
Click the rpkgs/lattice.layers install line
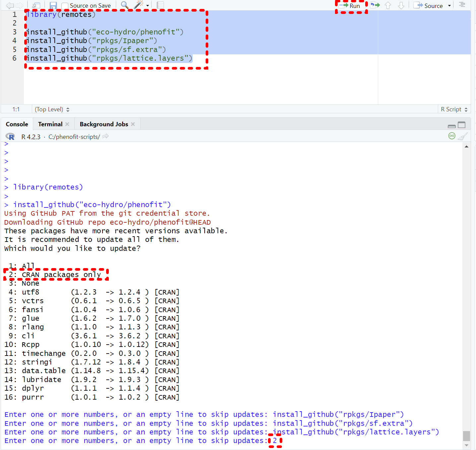pyautogui.click(x=109, y=58)
